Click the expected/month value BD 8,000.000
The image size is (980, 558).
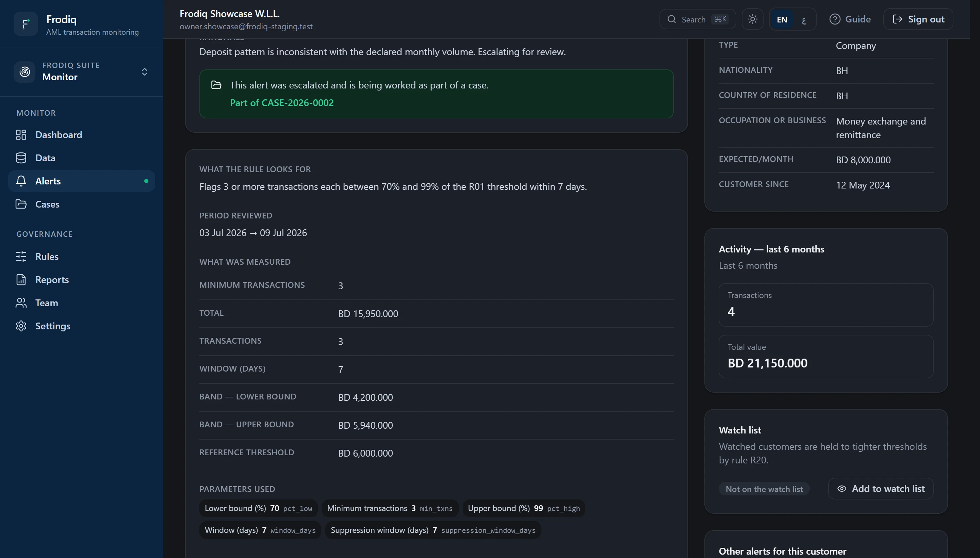tap(863, 160)
